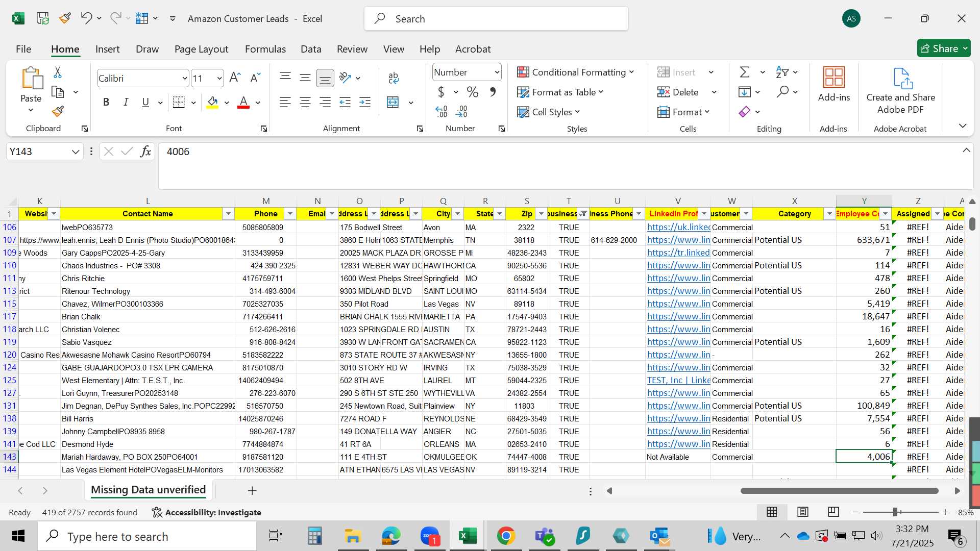Click the Cut scissors icon
The height and width of the screenshot is (551, 980).
pos(58,72)
